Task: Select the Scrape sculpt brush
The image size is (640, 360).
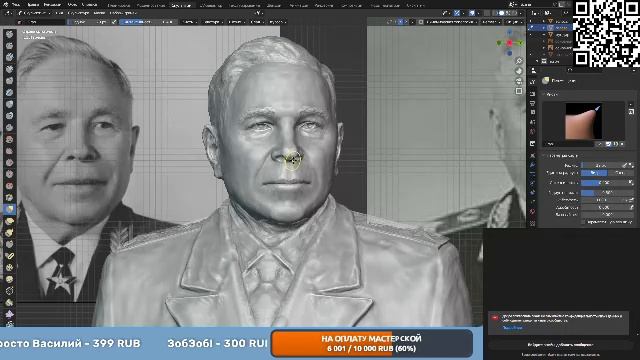Action: pos(10,174)
